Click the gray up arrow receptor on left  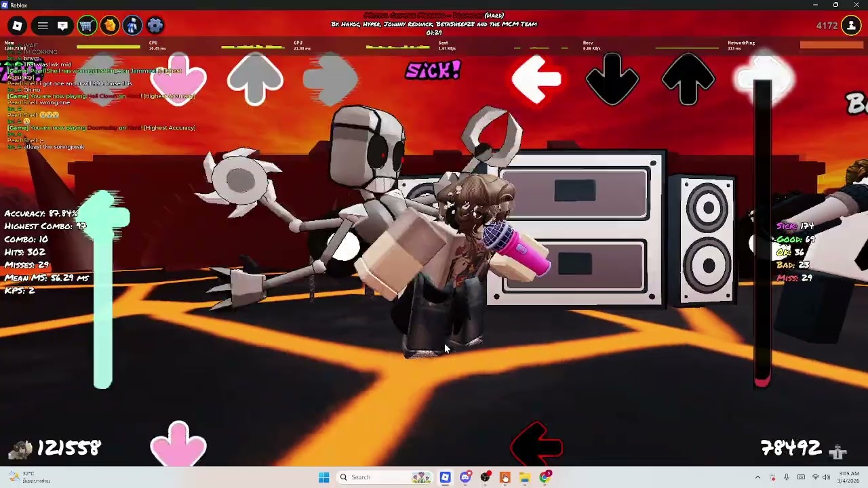pyautogui.click(x=255, y=80)
